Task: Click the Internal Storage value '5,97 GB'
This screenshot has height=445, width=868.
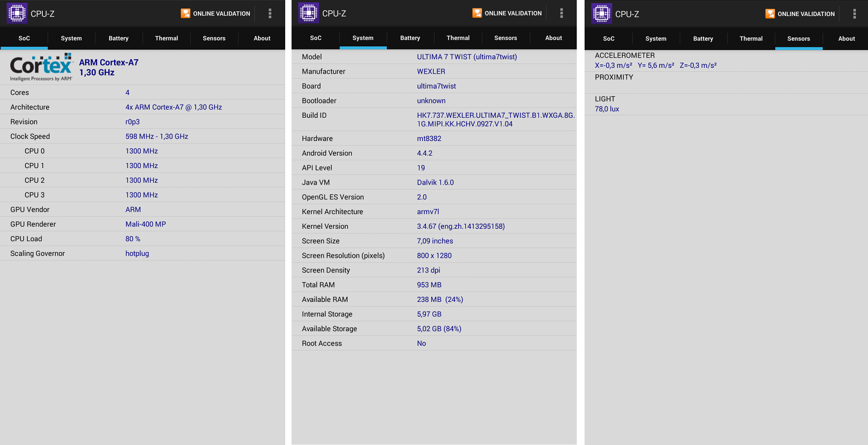Action: pos(429,314)
